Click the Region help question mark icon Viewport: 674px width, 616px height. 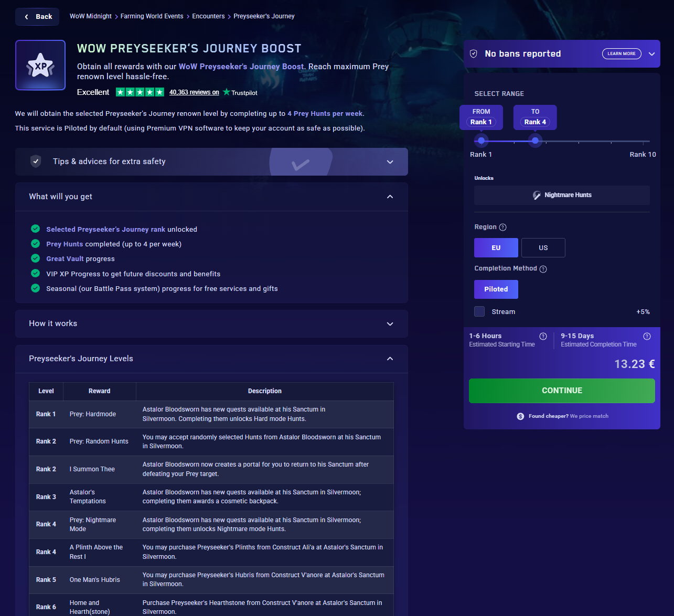tap(502, 227)
